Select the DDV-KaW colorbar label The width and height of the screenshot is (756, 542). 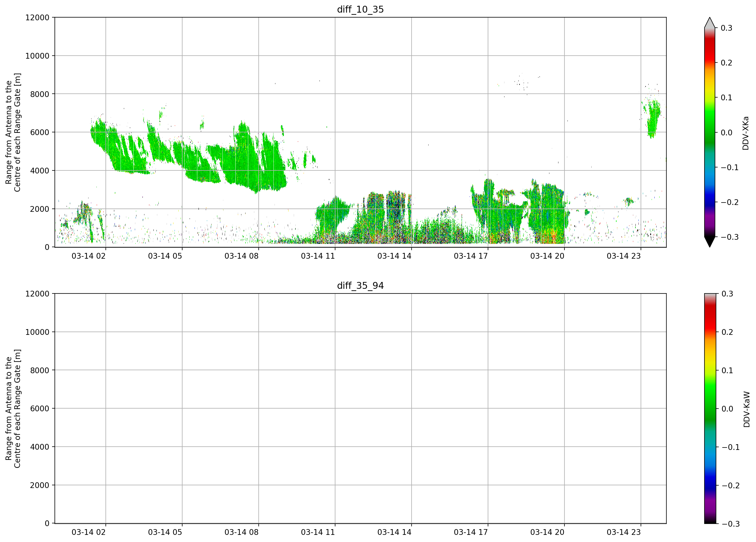click(x=746, y=409)
